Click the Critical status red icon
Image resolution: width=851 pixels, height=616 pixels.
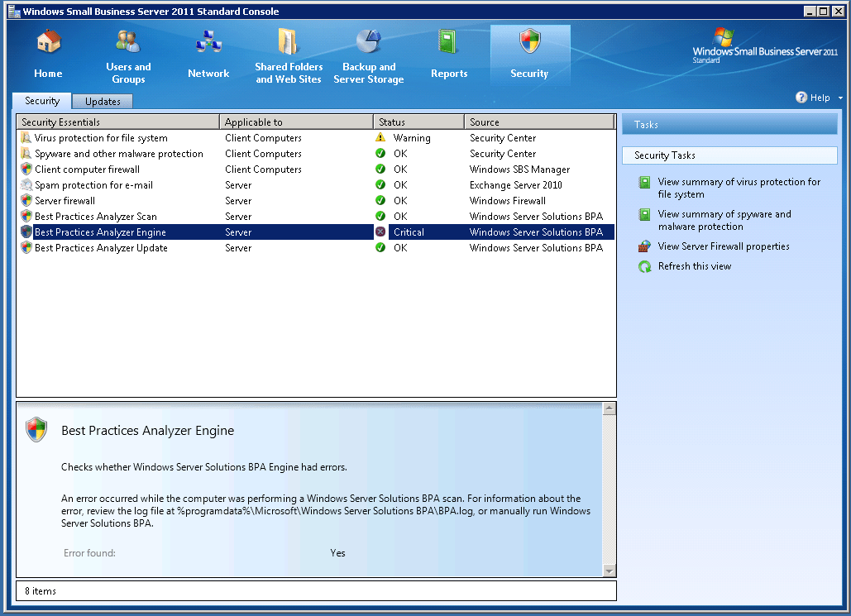pyautogui.click(x=380, y=232)
